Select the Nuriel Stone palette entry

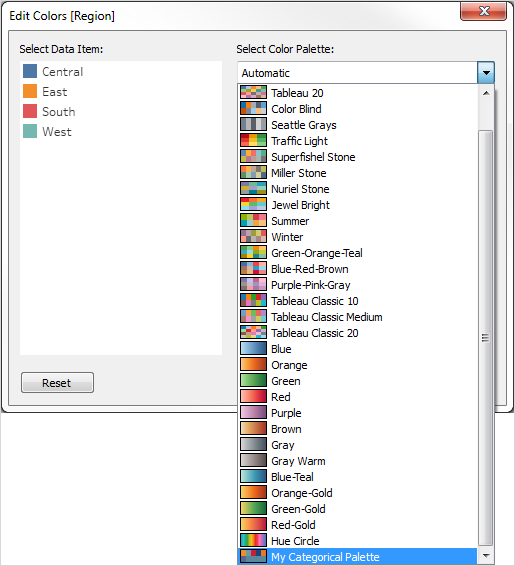point(358,189)
